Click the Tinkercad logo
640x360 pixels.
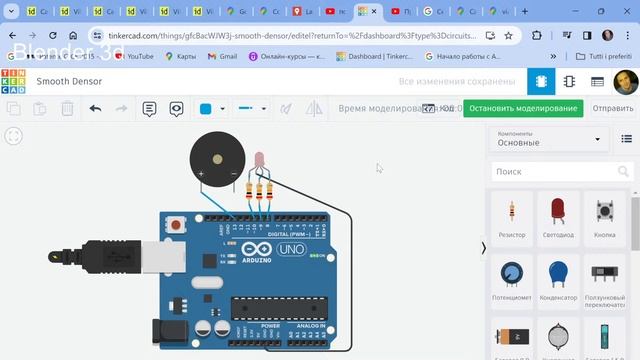click(x=13, y=81)
